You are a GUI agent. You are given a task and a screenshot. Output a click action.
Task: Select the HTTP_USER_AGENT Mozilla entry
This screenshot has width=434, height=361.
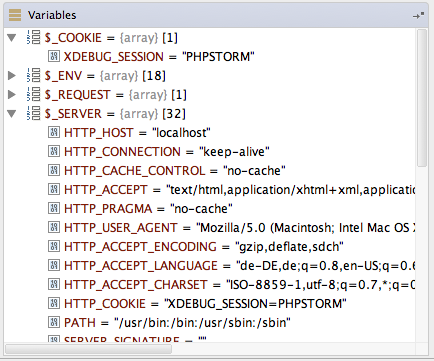coord(239,228)
